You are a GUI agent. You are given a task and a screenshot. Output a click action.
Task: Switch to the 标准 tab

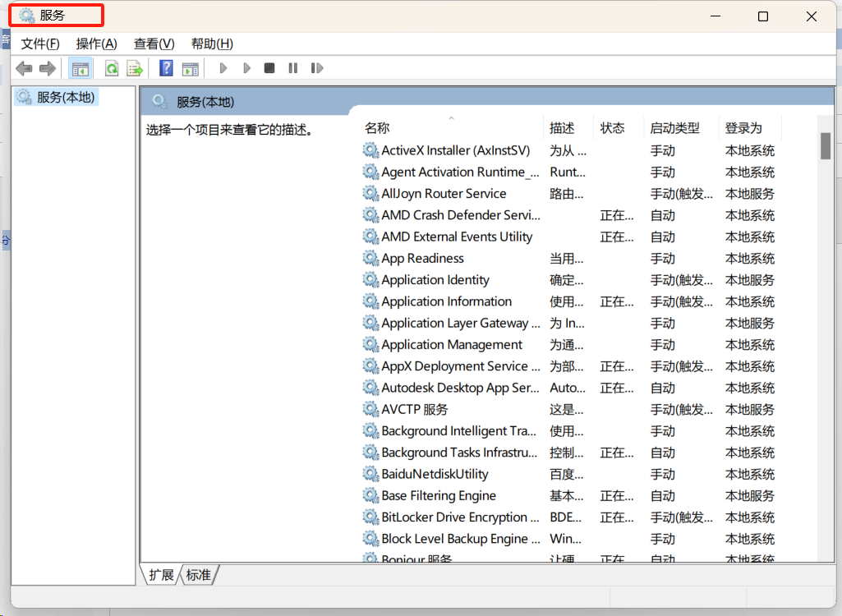[199, 575]
